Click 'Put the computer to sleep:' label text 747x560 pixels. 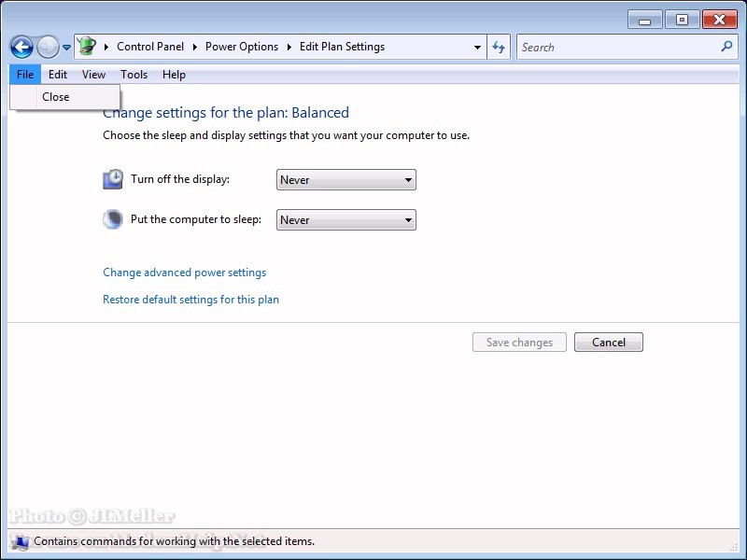click(196, 219)
